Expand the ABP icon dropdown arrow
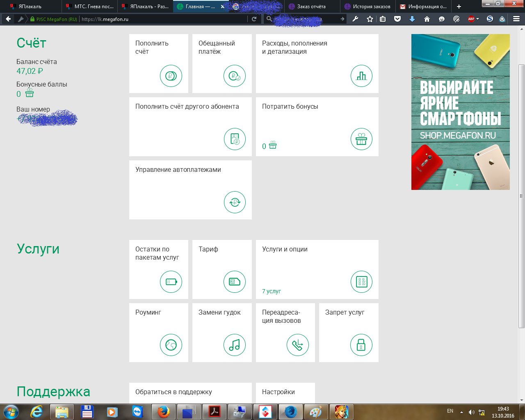525x420 pixels. [478, 19]
